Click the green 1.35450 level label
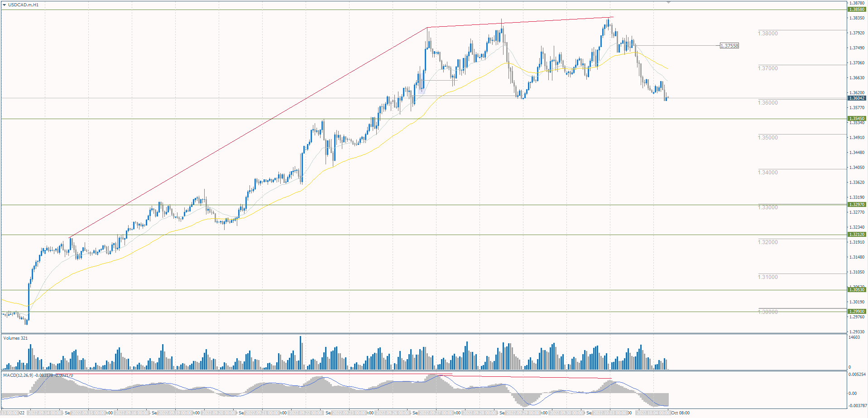The image size is (868, 418). [857, 119]
